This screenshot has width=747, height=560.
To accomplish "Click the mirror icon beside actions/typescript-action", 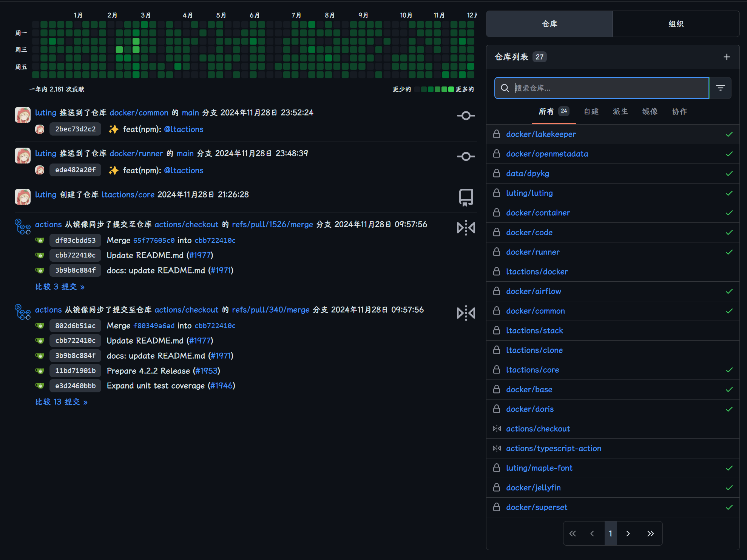I will click(497, 448).
